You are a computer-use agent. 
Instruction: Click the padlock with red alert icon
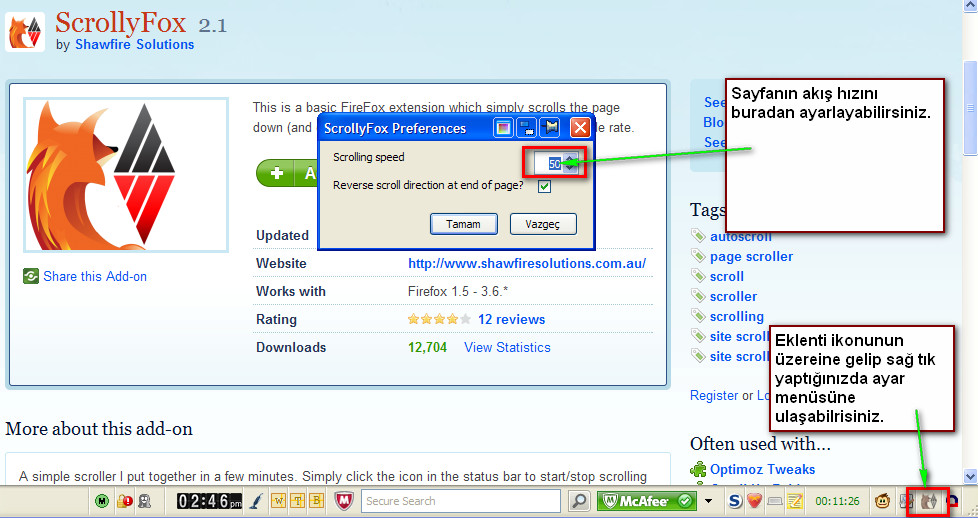coord(125,501)
